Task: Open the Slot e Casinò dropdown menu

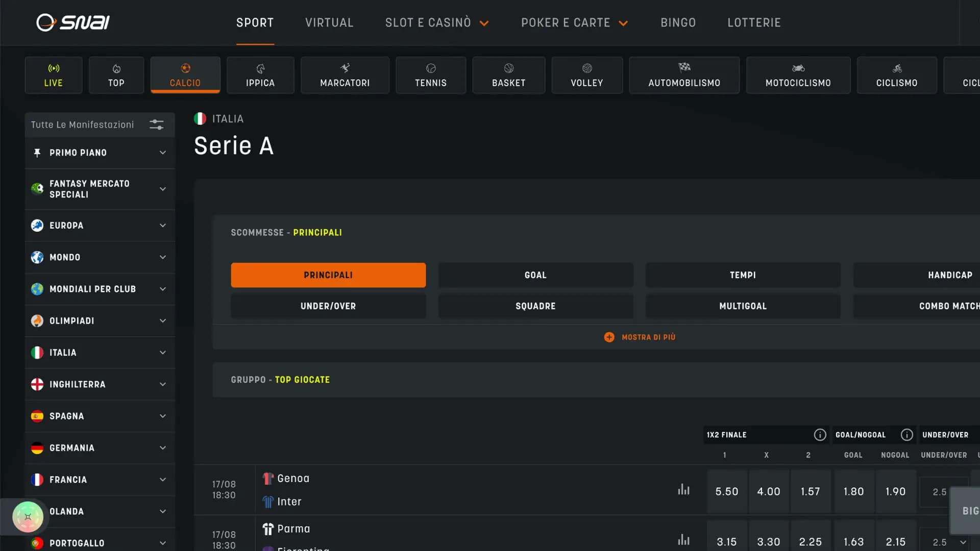Action: 437,22
